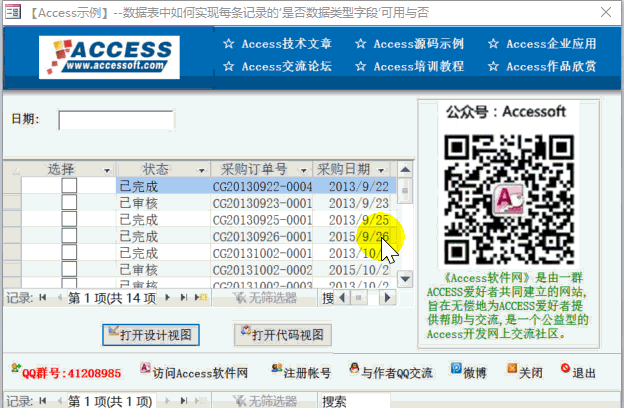Click main form 搜索 search box
This screenshot has width=624, height=408.
355,400
